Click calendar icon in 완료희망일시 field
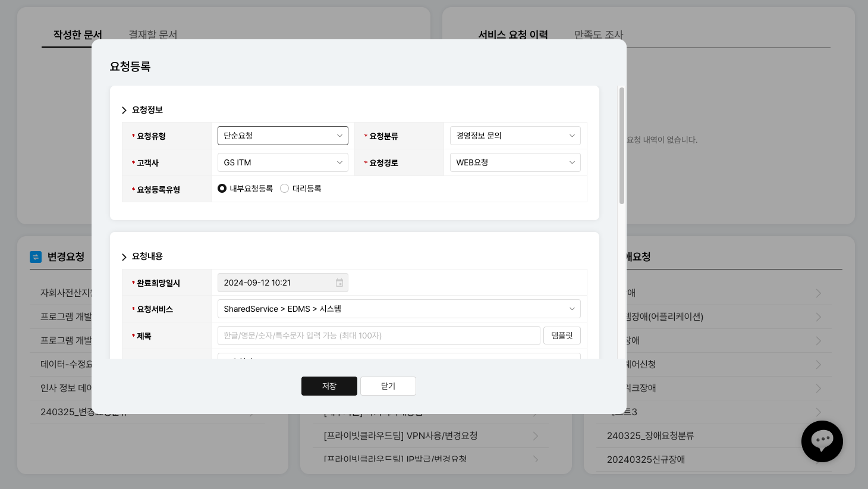Image resolution: width=868 pixels, height=489 pixels. 339,283
